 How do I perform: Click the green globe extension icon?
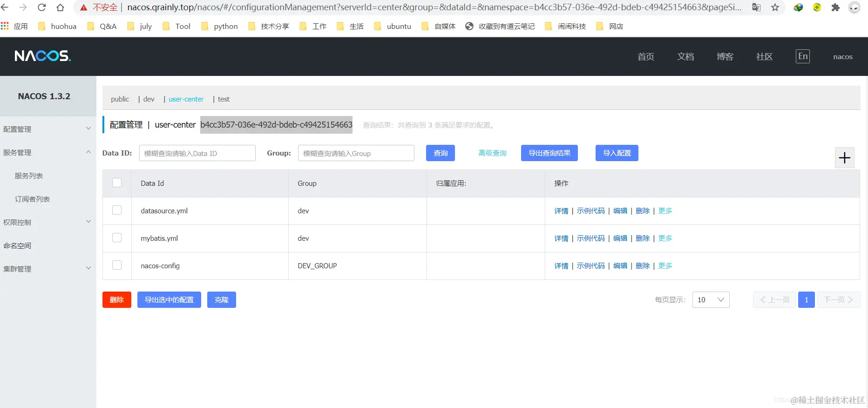click(x=798, y=7)
